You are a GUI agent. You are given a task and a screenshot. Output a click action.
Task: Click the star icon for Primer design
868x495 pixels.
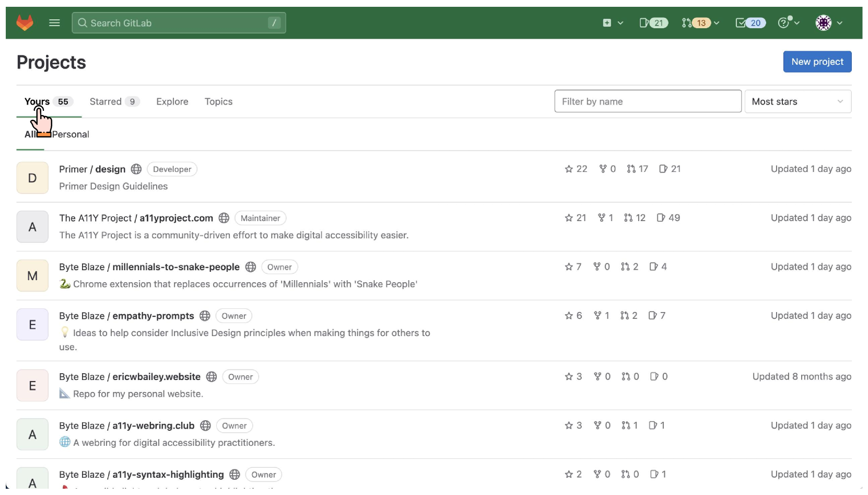pos(569,169)
